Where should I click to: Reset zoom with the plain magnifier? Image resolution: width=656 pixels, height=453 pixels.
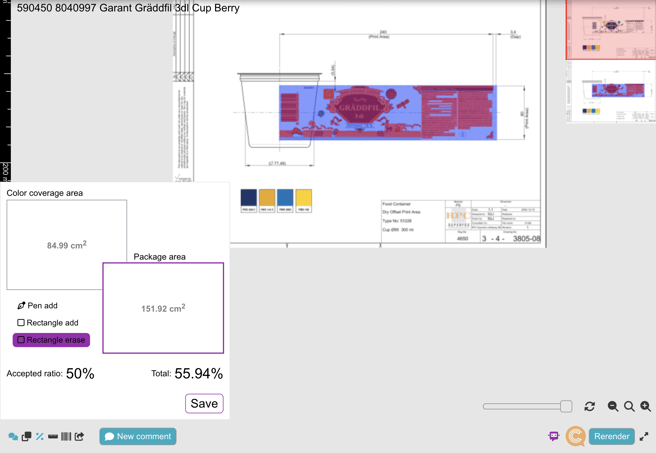[629, 407]
